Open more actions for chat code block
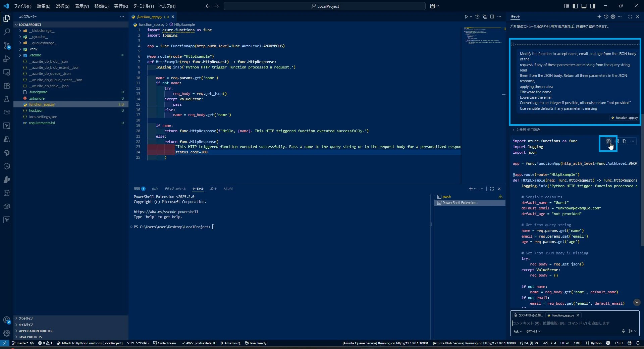 pyautogui.click(x=632, y=141)
